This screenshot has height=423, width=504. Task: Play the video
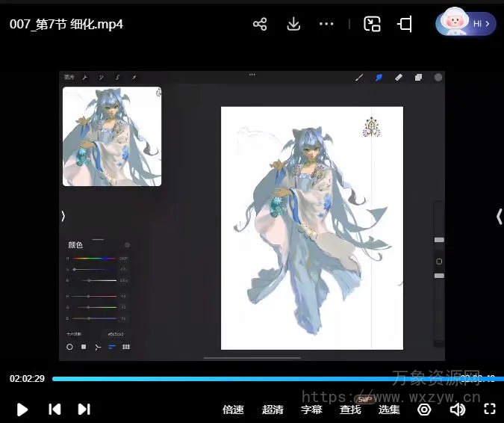(x=22, y=409)
